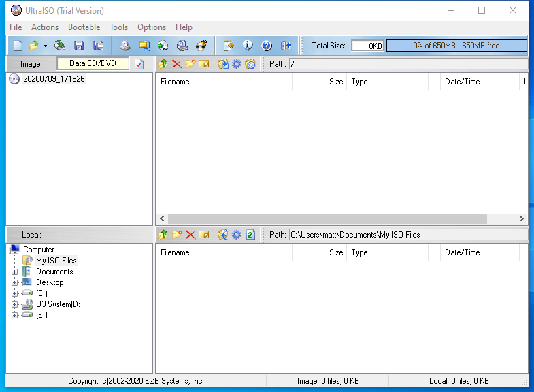Expand the (E:) drive node

pyautogui.click(x=14, y=315)
